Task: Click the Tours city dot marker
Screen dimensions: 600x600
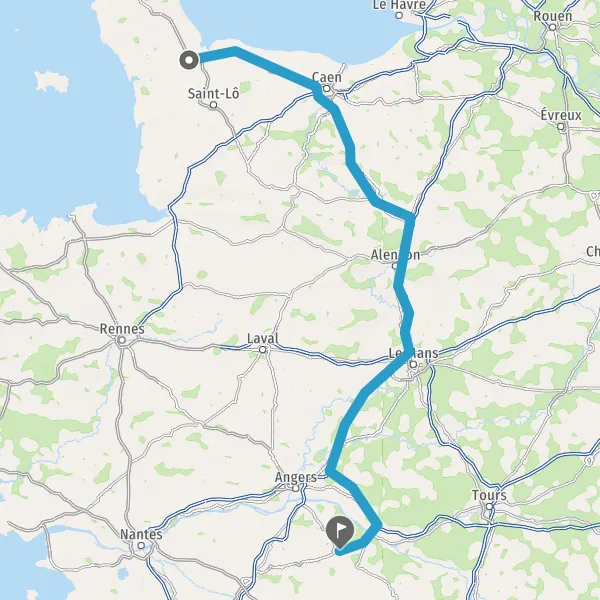Action: (x=489, y=507)
